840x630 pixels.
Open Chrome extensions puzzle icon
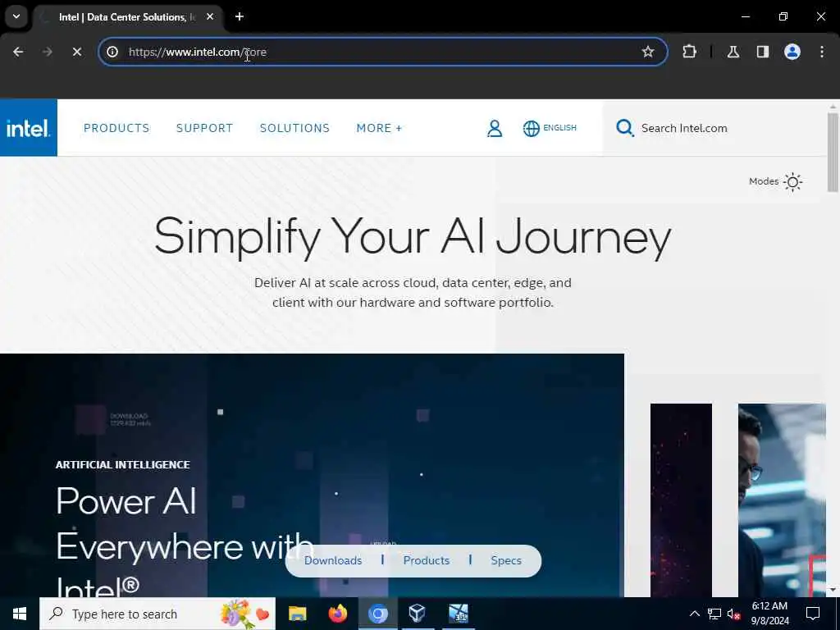tap(689, 52)
